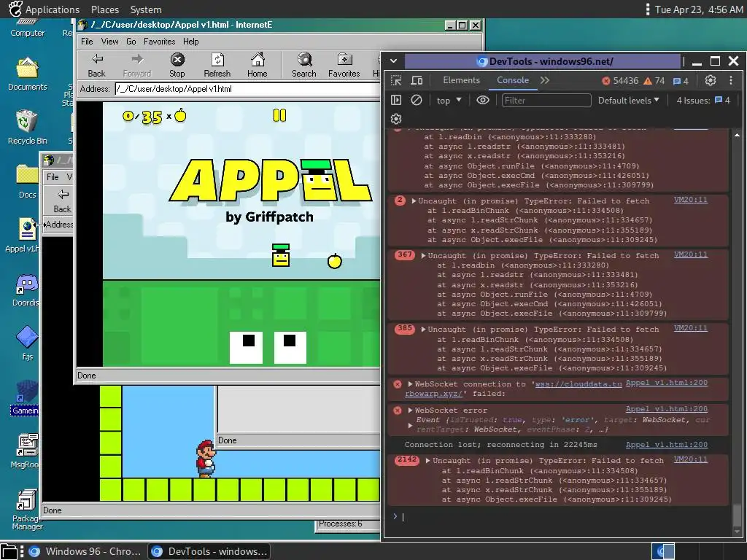Click the Back button in InternetE toolbar

[x=97, y=65]
